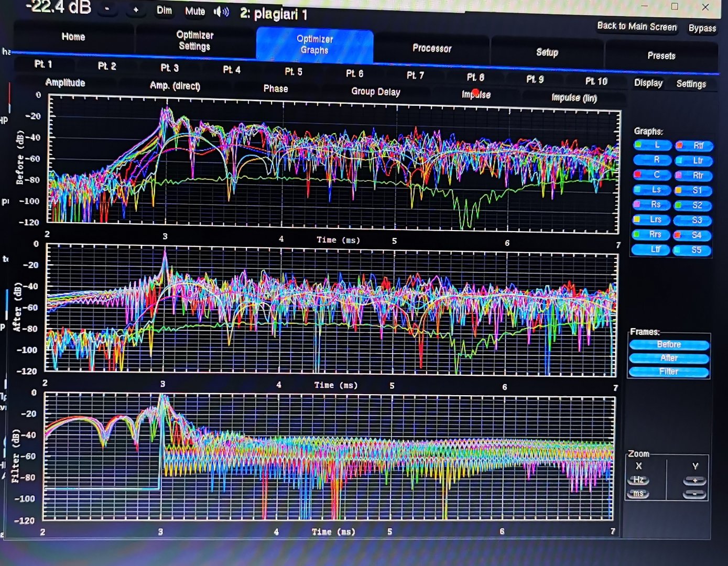Toggle the Rrs channel graph
728x566 pixels.
click(651, 234)
